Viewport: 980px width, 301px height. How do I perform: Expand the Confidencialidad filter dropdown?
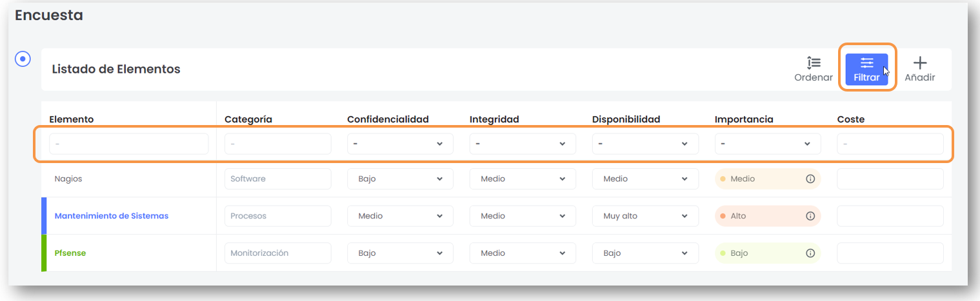click(400, 144)
